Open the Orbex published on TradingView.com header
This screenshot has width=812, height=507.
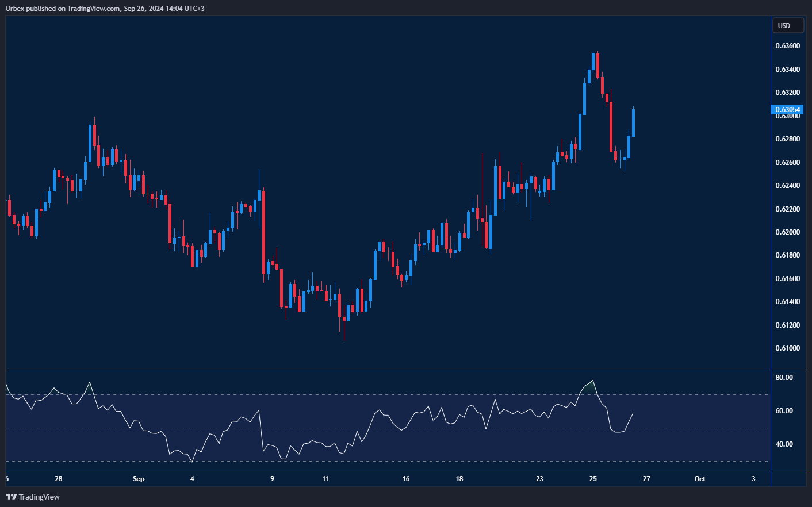coord(105,8)
